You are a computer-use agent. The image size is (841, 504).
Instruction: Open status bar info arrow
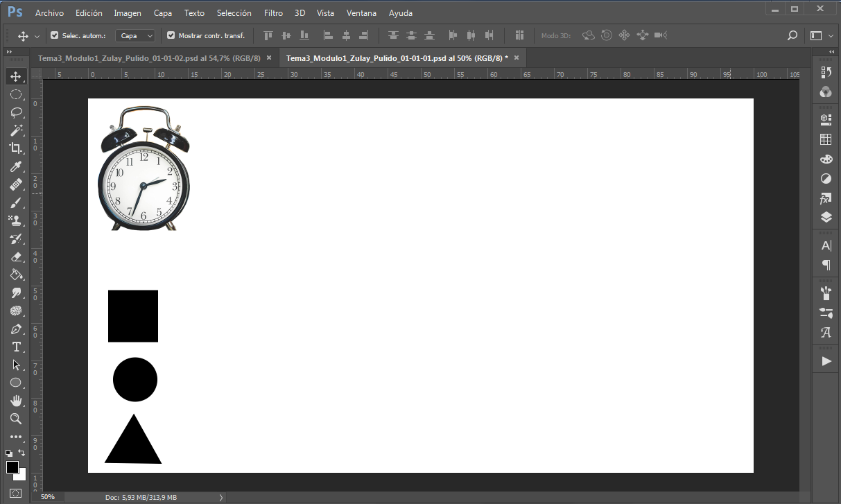[221, 497]
